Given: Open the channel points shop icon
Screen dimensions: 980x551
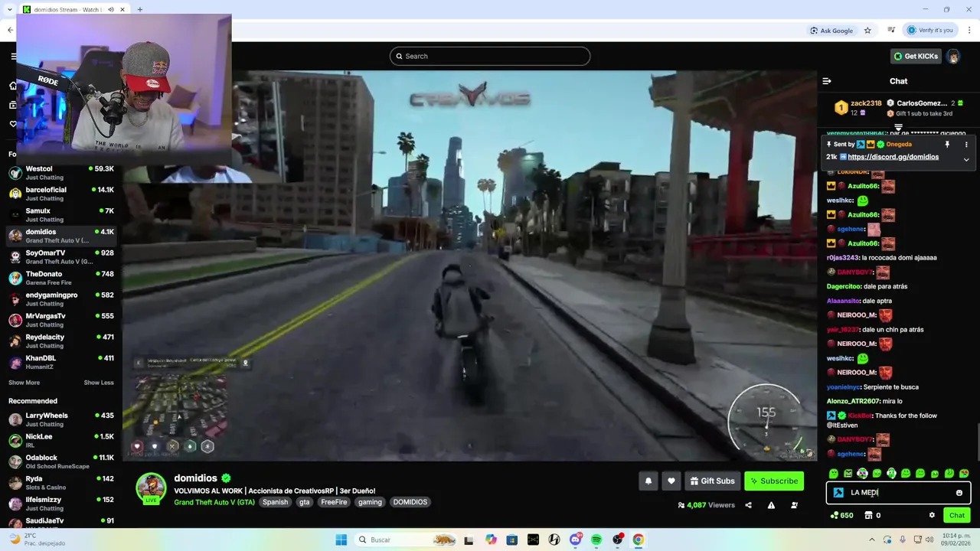Looking at the screenshot, I should click(868, 515).
